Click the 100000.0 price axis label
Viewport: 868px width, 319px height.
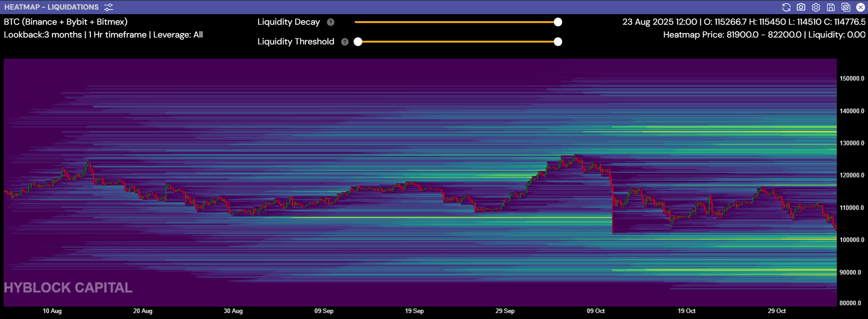(x=852, y=240)
